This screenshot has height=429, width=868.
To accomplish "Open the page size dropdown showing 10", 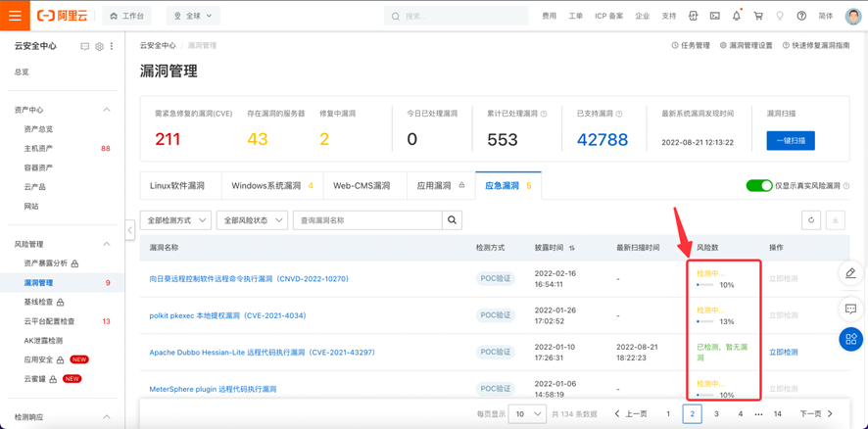I will coord(527,413).
